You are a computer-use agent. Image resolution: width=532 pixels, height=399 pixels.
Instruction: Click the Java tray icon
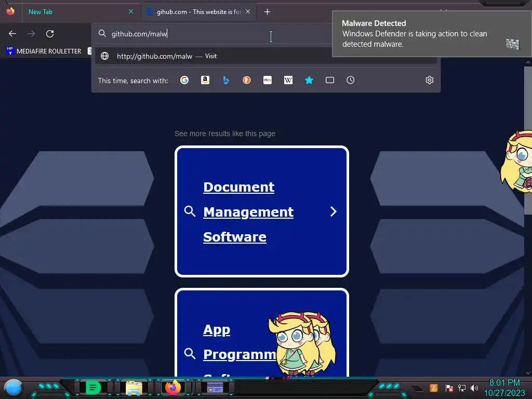click(434, 388)
